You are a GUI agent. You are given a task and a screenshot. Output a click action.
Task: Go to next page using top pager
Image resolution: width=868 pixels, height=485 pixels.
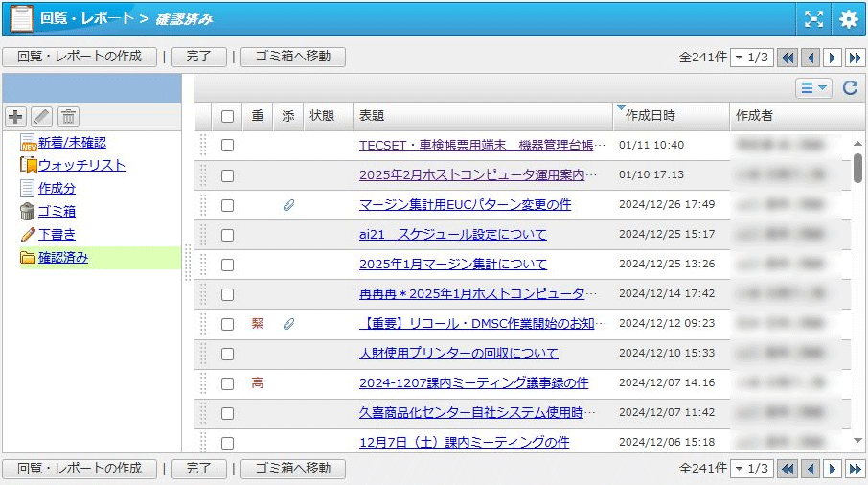point(833,58)
